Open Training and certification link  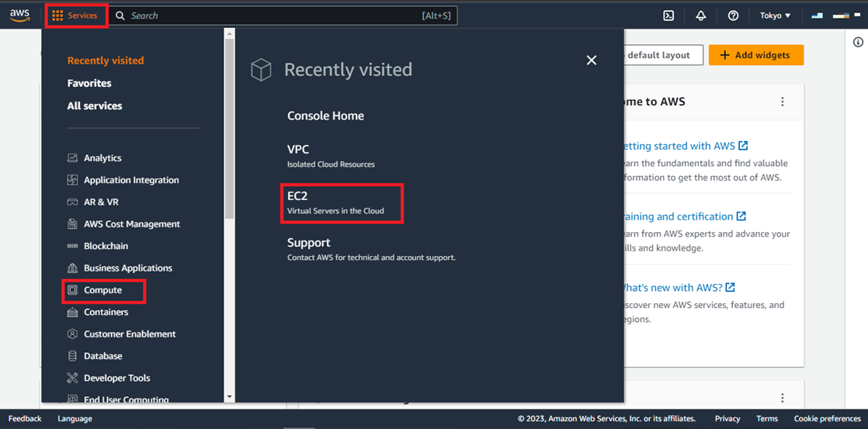click(686, 216)
